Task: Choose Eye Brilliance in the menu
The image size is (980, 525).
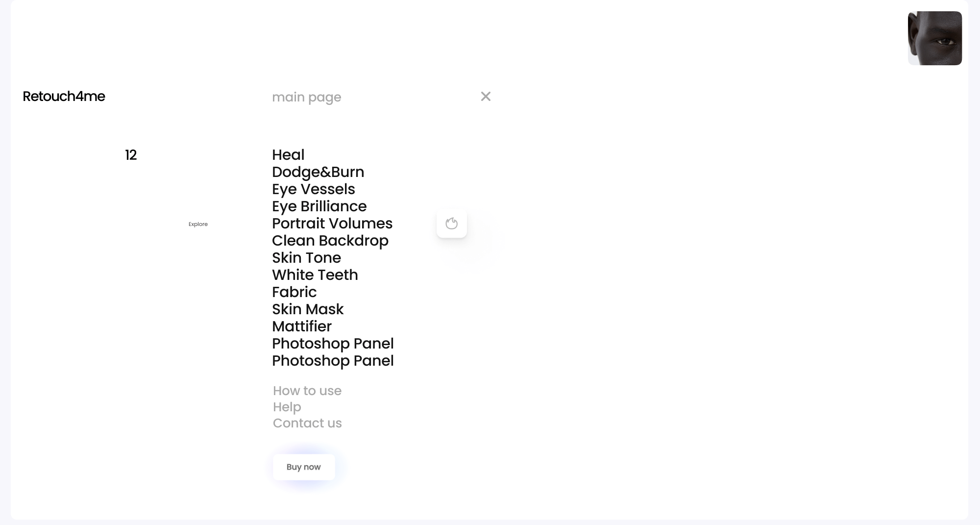Action: (x=319, y=206)
